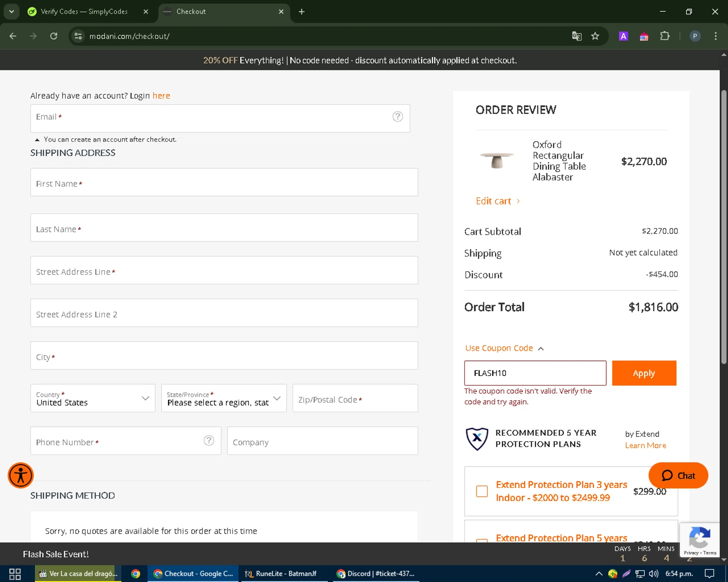Click the Phone Number help icon
The height and width of the screenshot is (582, 728).
[x=209, y=440]
